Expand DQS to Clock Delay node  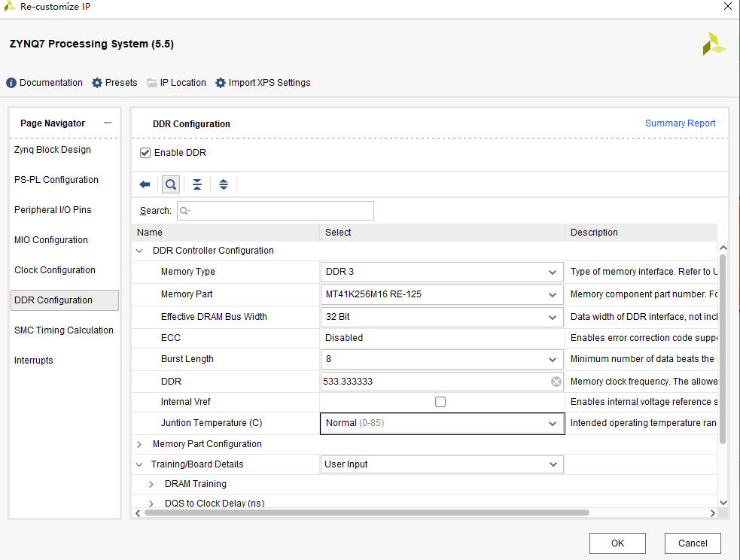pos(151,504)
